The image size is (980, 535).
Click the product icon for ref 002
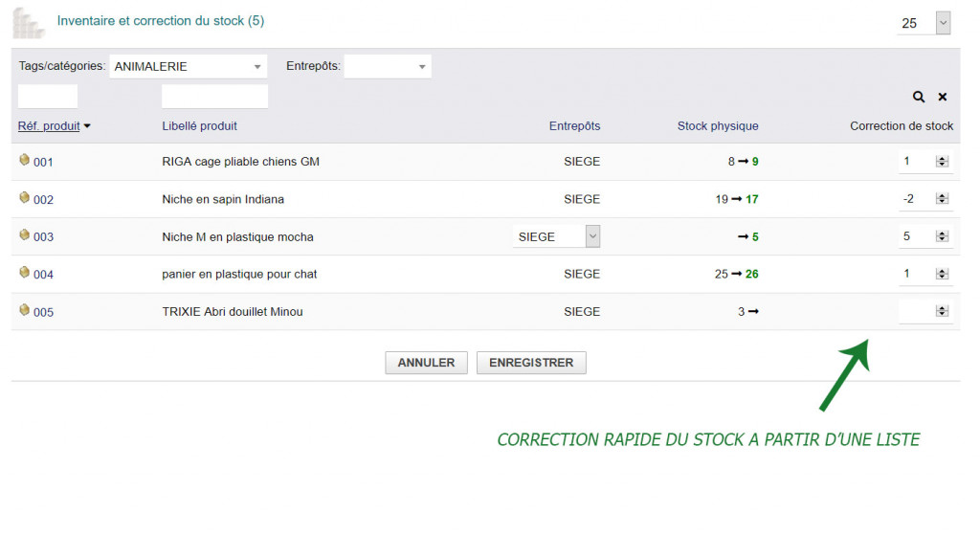click(25, 197)
